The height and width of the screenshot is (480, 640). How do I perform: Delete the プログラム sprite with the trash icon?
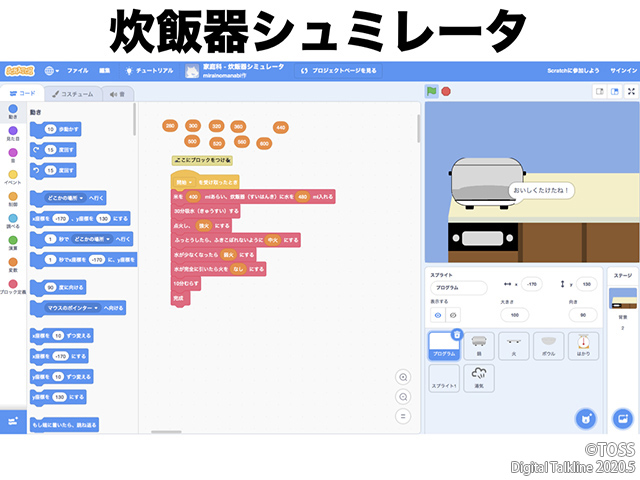click(x=457, y=335)
